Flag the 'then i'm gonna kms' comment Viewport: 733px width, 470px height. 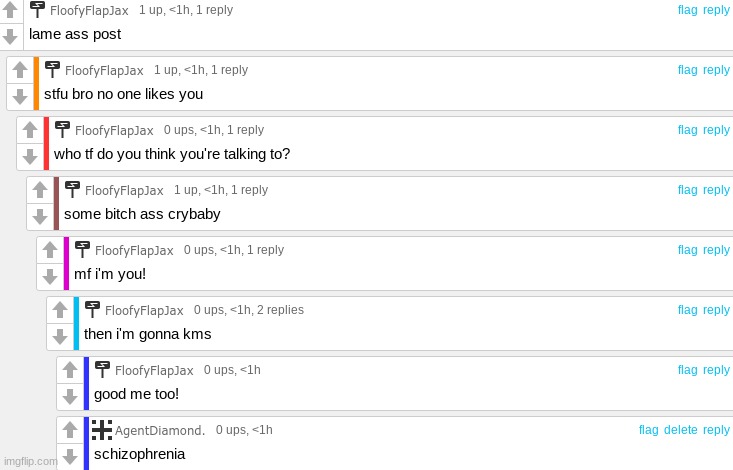[688, 310]
